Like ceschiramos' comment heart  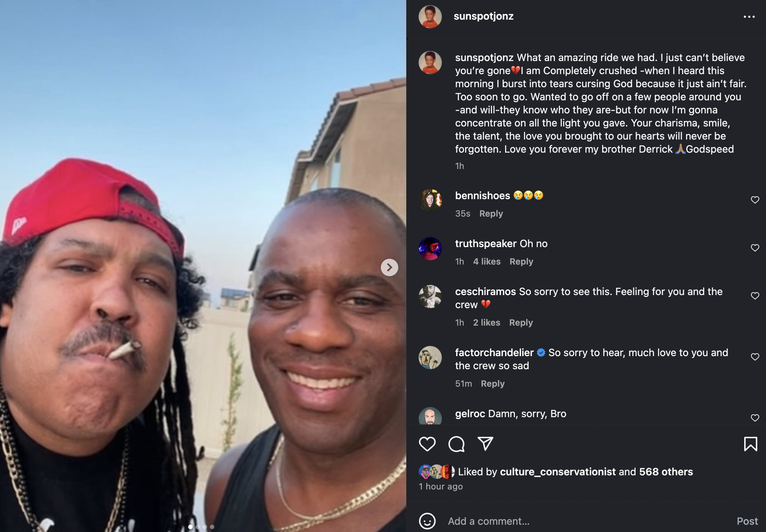(755, 296)
